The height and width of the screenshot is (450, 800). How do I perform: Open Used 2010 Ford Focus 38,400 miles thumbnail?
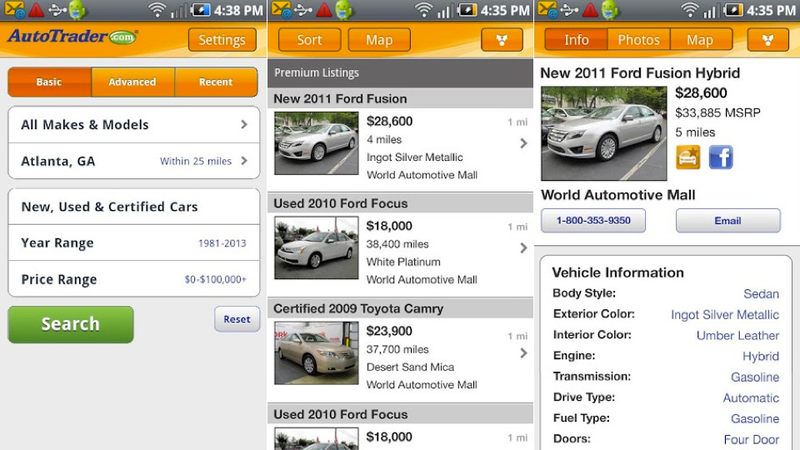pos(316,248)
